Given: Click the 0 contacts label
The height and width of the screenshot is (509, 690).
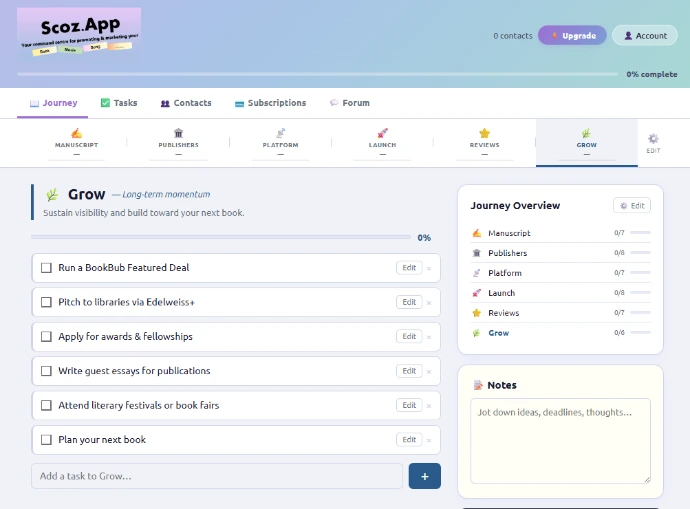Looking at the screenshot, I should click(513, 36).
